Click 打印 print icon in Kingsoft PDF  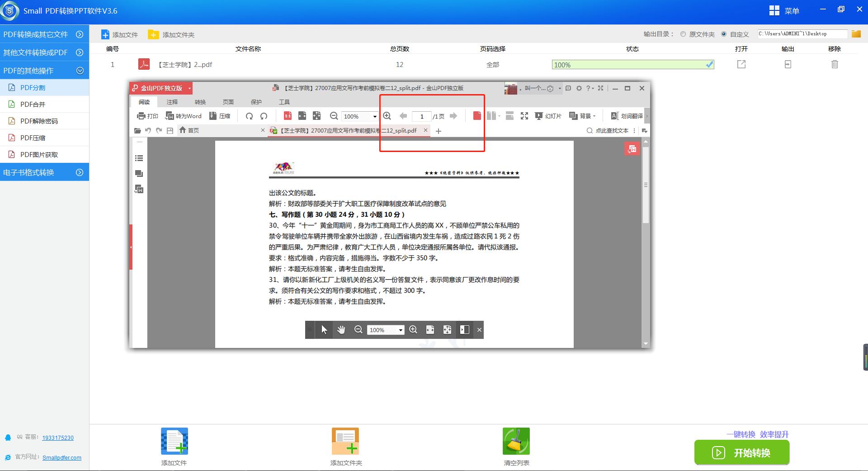pyautogui.click(x=147, y=116)
